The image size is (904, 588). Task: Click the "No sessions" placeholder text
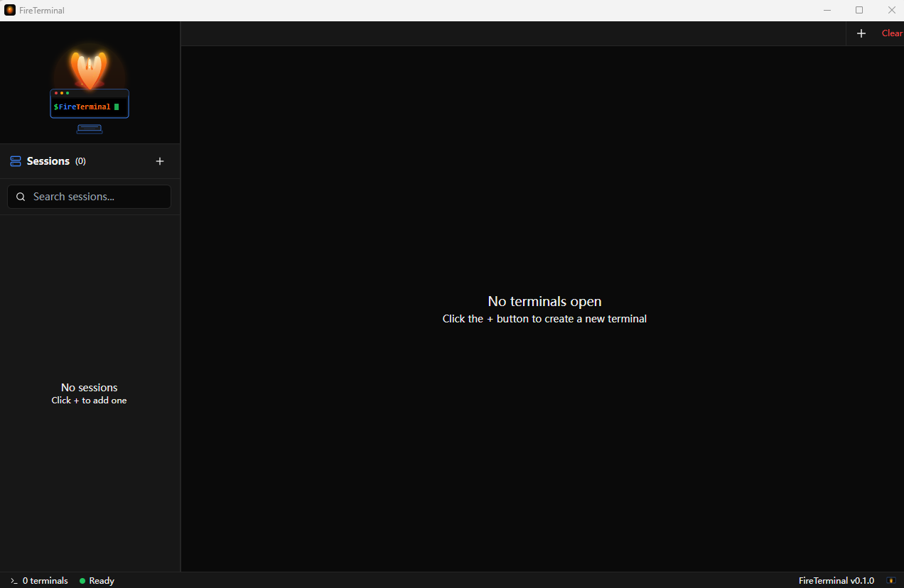click(x=90, y=387)
